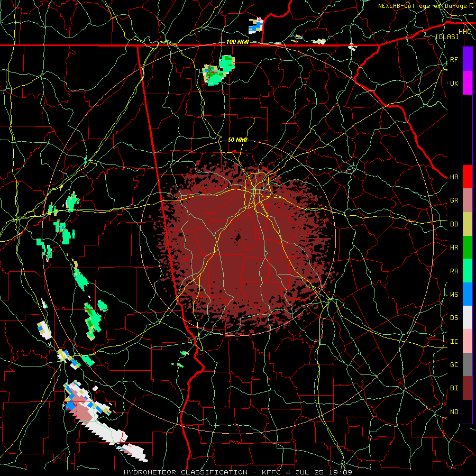
Task: Click the 'RF' legend label
Action: click(x=454, y=60)
